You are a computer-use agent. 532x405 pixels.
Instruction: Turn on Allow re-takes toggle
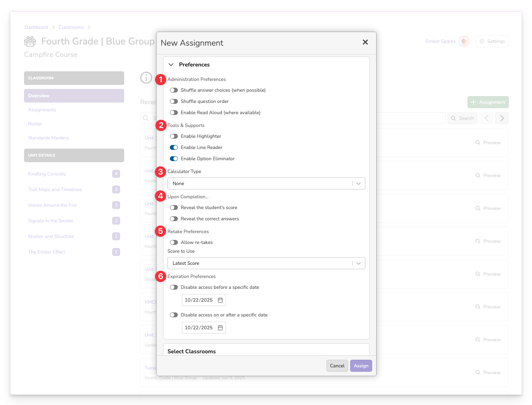pos(174,242)
